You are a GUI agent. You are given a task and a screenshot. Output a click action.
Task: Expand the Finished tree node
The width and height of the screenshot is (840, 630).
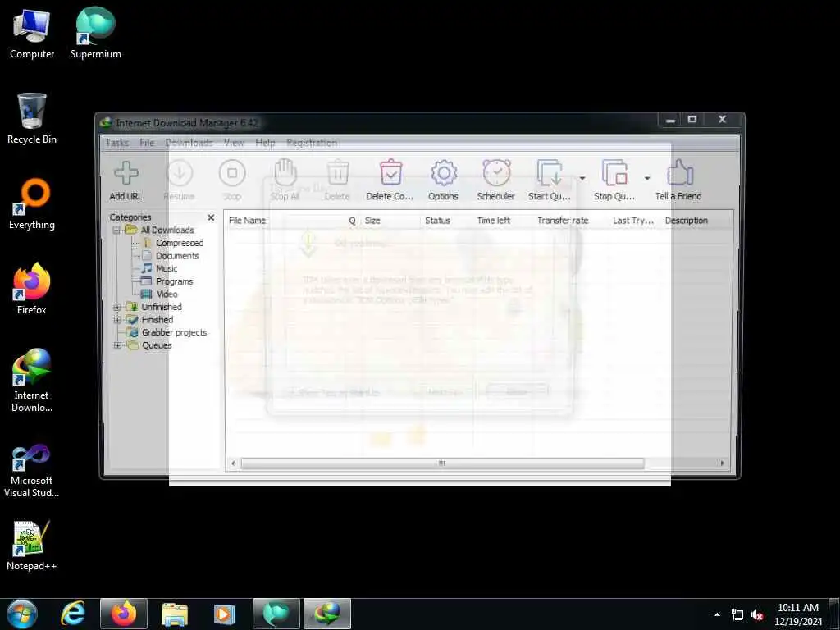click(x=116, y=320)
